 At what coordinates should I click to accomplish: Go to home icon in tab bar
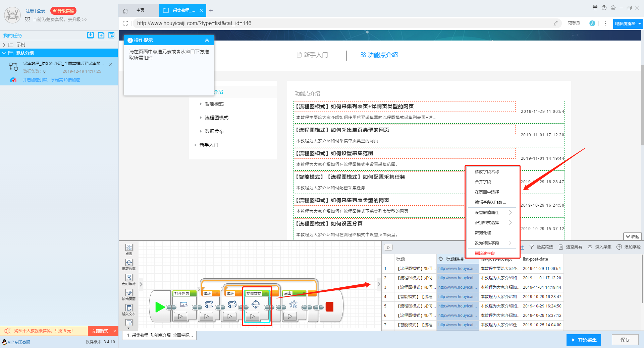coord(125,11)
